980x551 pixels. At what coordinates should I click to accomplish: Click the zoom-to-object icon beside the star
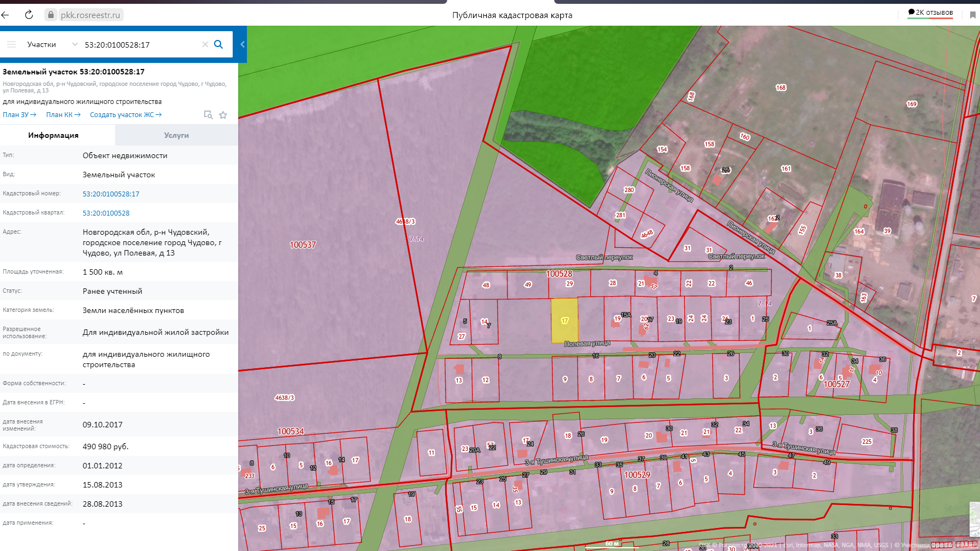tap(208, 115)
